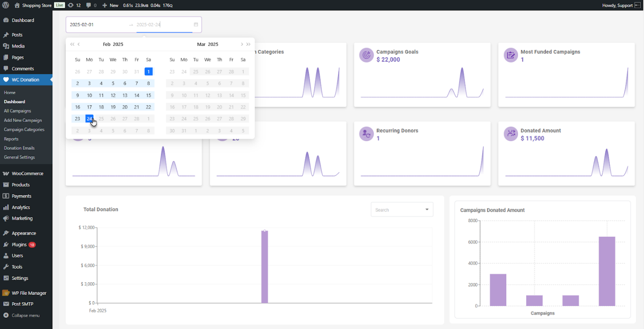Click the Donated Amount icon

click(511, 133)
